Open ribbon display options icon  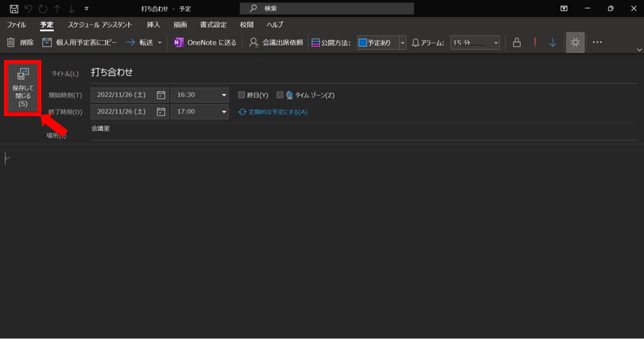pyautogui.click(x=564, y=8)
